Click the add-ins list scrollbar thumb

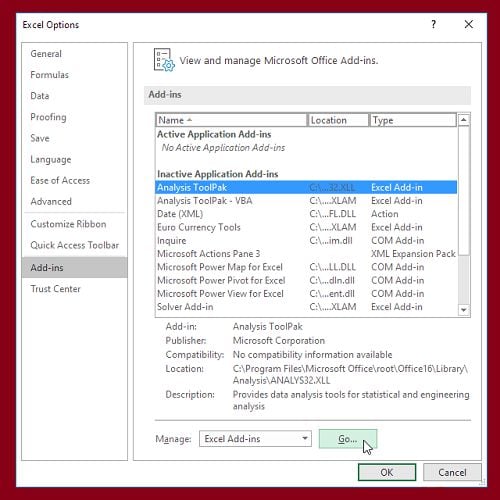pyautogui.click(x=464, y=191)
